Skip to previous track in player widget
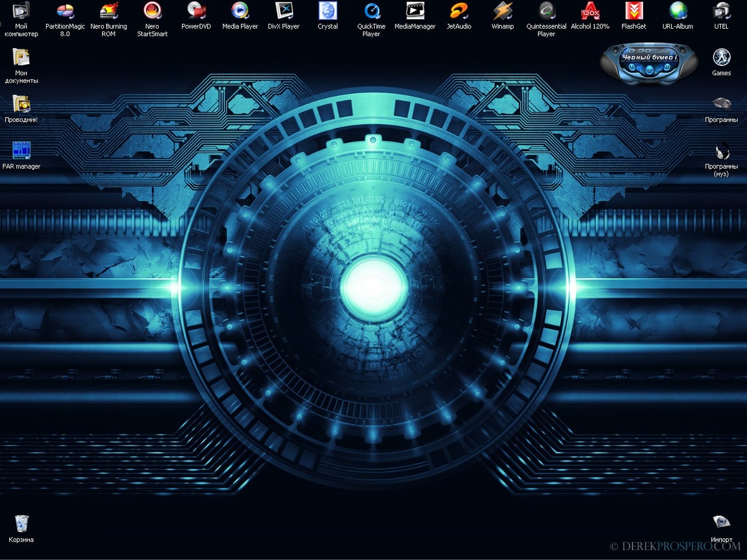Viewport: 747px width, 560px height. (x=632, y=67)
